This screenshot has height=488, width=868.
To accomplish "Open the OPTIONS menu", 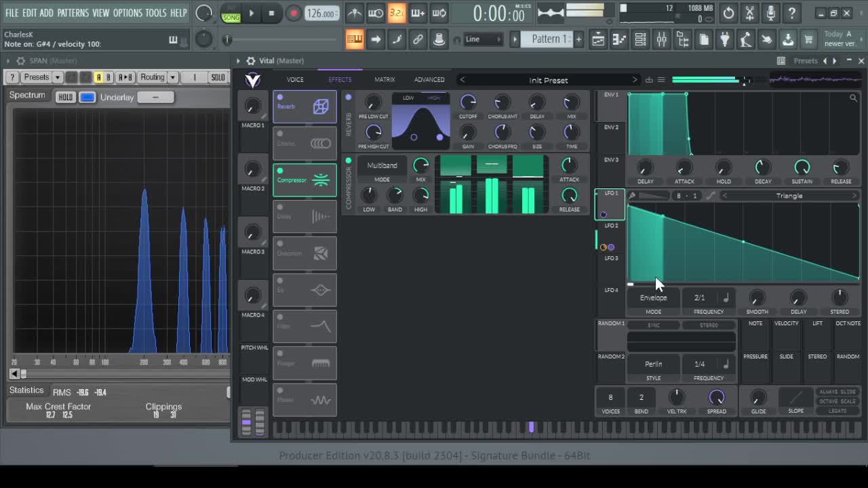I will pyautogui.click(x=127, y=13).
